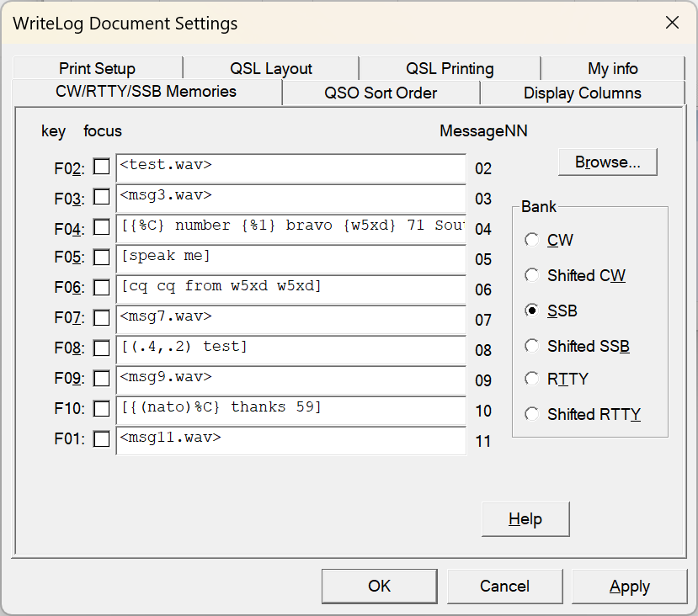Edit the F06 cq message field
The width and height of the screenshot is (698, 616).
tap(290, 288)
